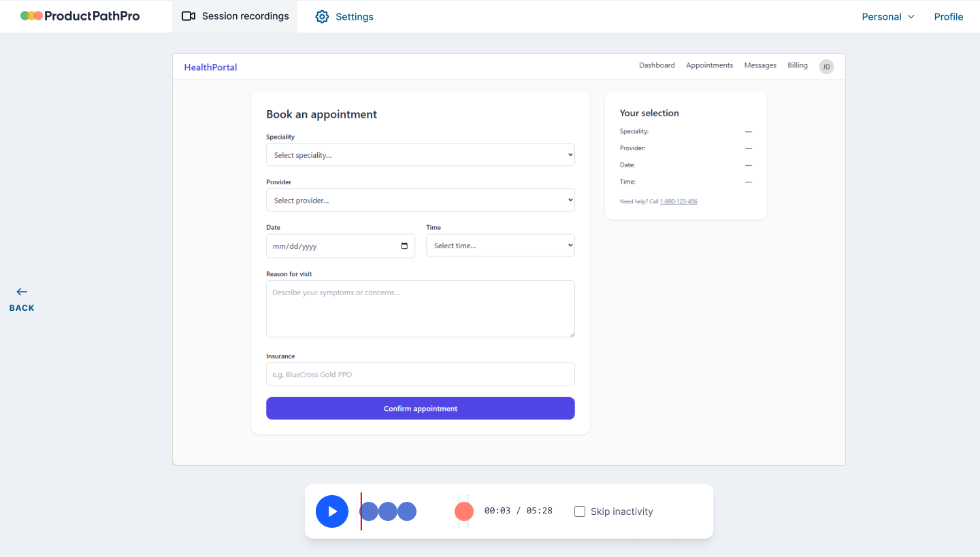Click the first blue timeline event dot

pos(369,511)
